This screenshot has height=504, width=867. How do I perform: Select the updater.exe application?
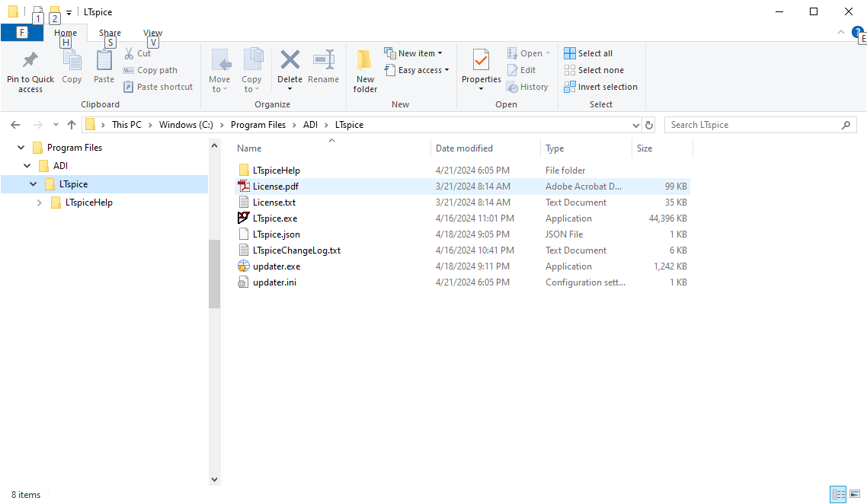click(277, 266)
